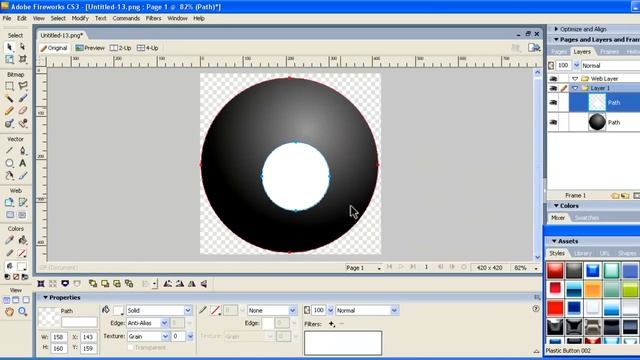The image size is (640, 360).
Task: Select the Freeform tool
Action: coord(9,176)
